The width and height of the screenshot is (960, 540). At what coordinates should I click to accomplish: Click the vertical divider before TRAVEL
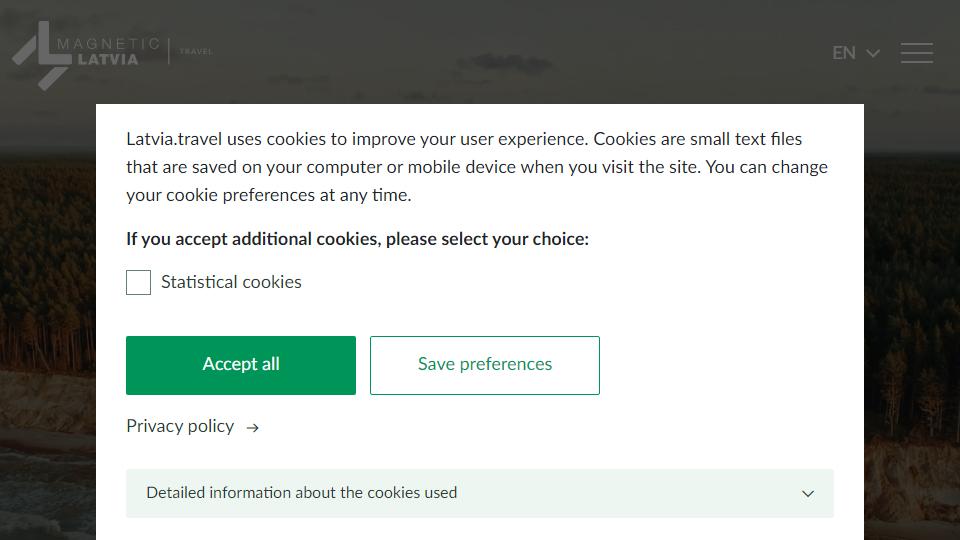168,51
